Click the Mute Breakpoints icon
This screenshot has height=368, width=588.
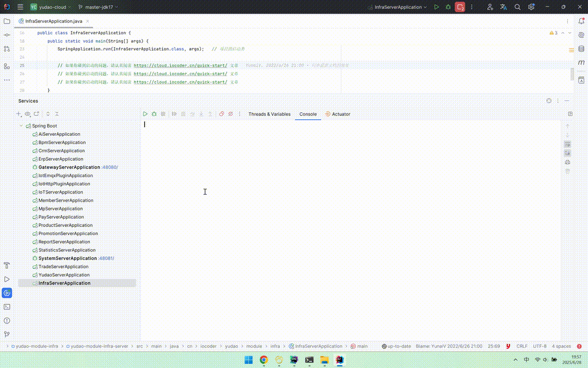pyautogui.click(x=230, y=114)
